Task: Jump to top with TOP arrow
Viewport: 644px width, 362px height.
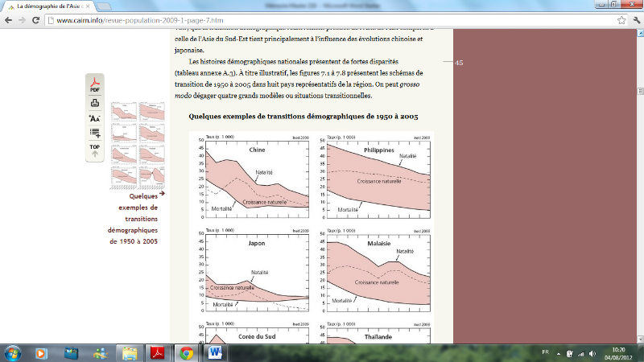Action: click(95, 150)
